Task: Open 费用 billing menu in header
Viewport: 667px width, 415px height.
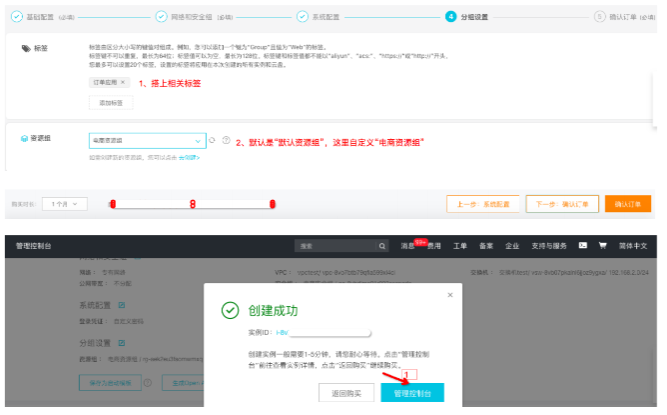Action: tap(434, 246)
